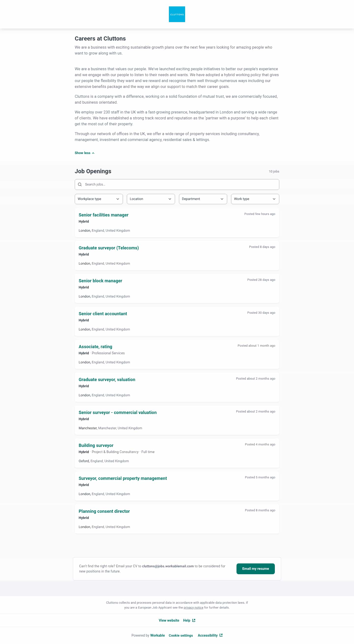This screenshot has height=644, width=354.
Task: Select View website in the footer
Action: click(169, 620)
